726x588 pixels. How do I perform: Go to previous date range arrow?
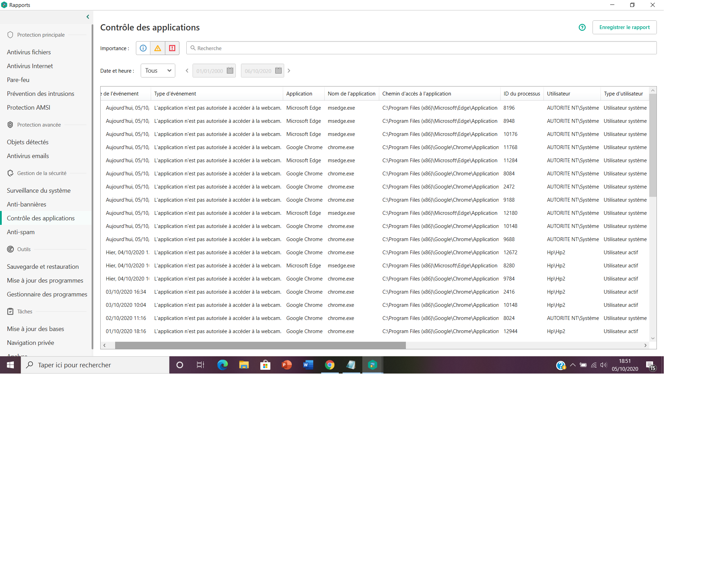(x=187, y=71)
